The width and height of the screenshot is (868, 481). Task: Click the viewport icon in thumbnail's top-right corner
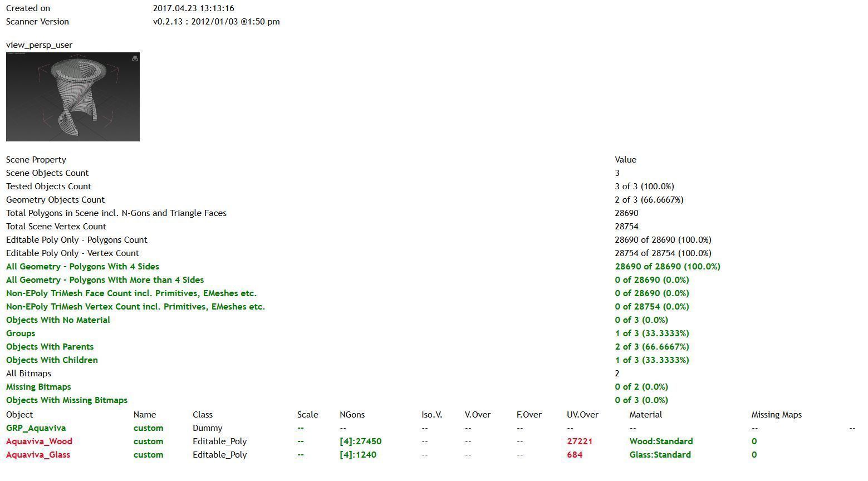(x=135, y=58)
